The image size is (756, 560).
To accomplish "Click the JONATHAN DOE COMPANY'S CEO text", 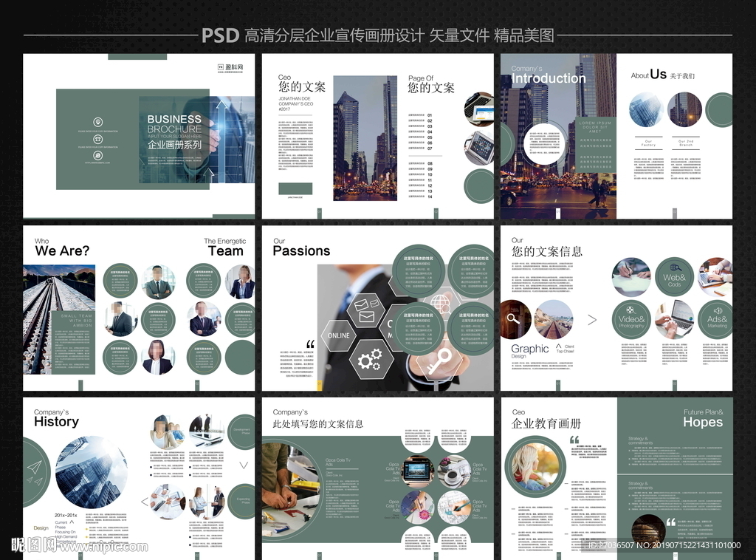I will coord(295,103).
